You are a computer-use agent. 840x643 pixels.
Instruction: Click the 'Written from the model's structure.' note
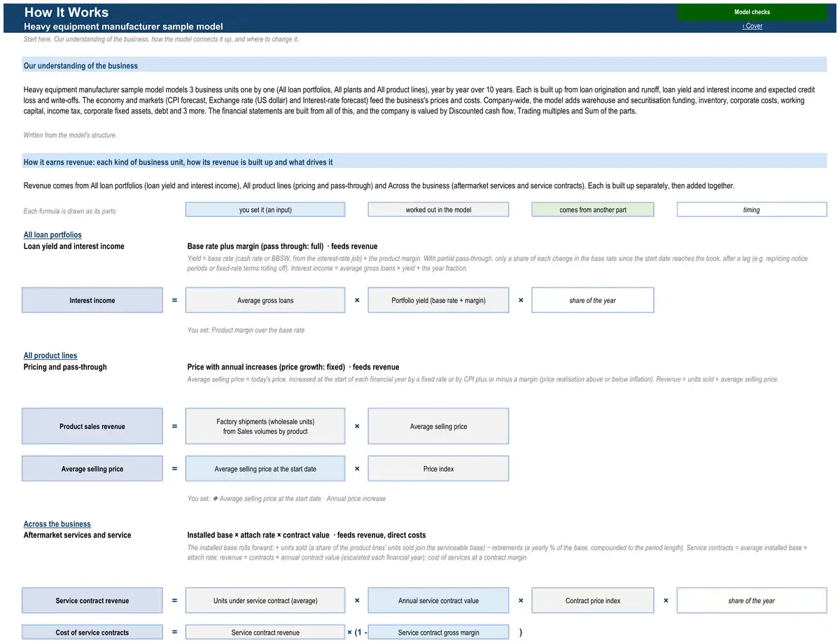click(70, 135)
